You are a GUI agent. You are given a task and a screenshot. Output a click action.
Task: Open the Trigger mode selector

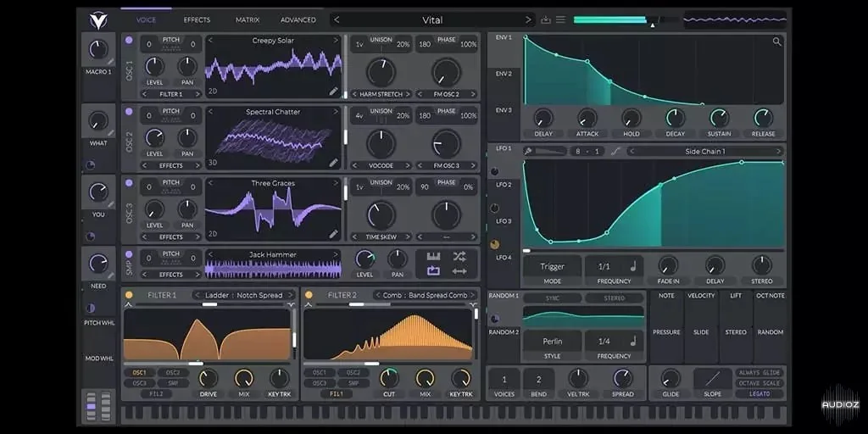(552, 266)
